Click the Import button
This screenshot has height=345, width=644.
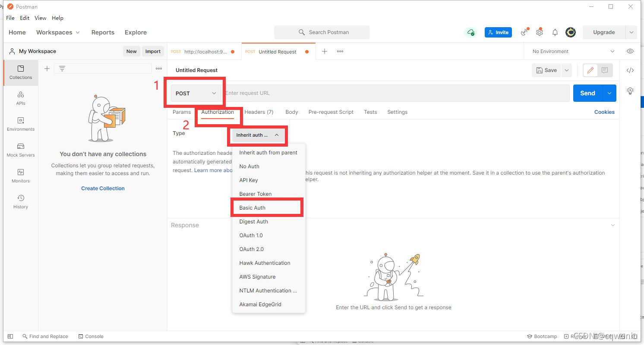pos(153,51)
